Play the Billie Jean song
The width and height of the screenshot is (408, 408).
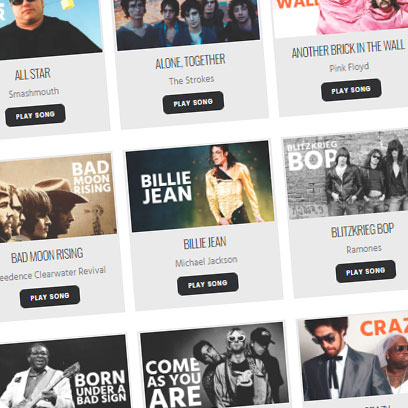[208, 284]
